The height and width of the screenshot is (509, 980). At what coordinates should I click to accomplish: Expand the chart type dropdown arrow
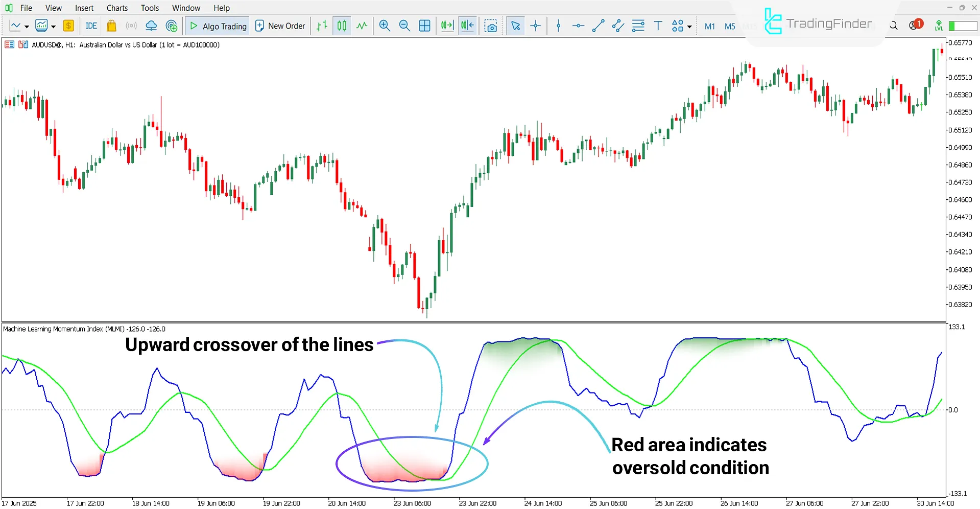click(26, 27)
